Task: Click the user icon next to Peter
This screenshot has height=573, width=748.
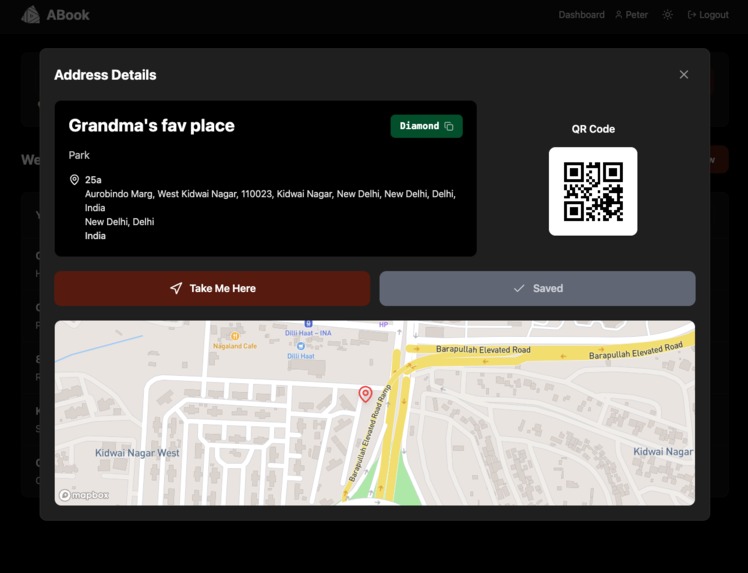Action: (x=619, y=15)
